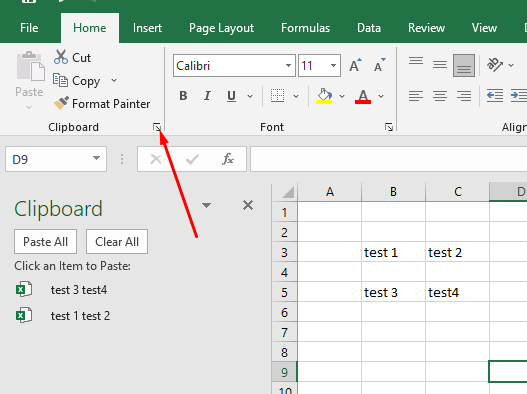527x394 pixels.
Task: Toggle Bold formatting
Action: [183, 96]
